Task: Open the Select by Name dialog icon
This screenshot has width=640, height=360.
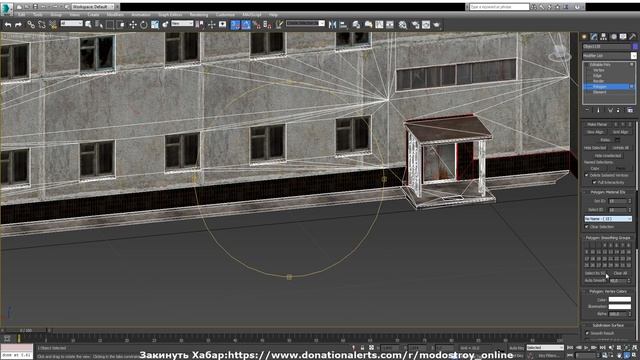Action: pos(99,25)
